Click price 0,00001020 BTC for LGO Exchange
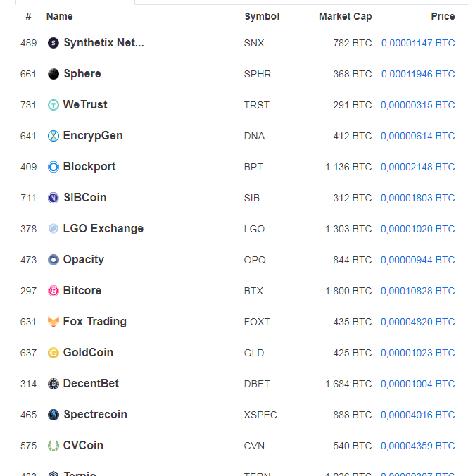This screenshot has height=476, width=468. 418,229
